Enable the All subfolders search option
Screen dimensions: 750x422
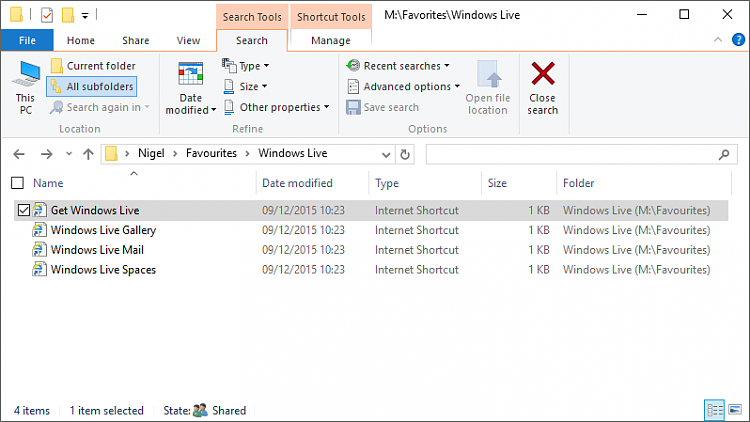pos(91,87)
